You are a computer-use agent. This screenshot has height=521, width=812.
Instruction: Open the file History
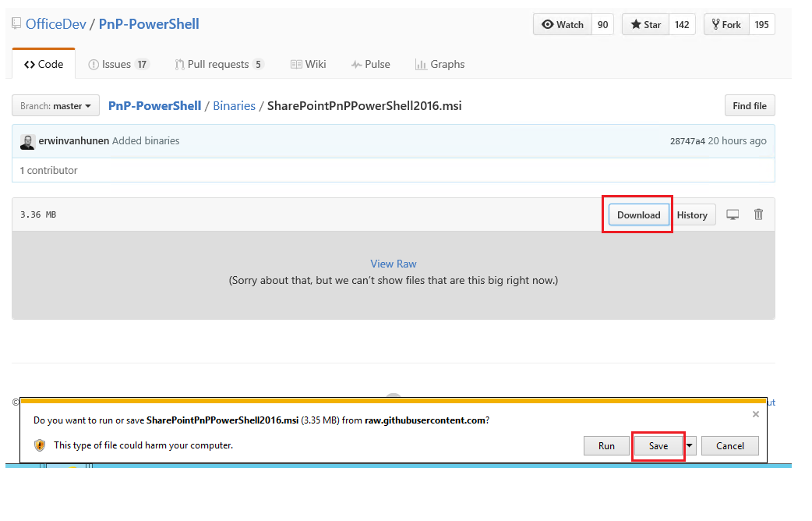[692, 214]
